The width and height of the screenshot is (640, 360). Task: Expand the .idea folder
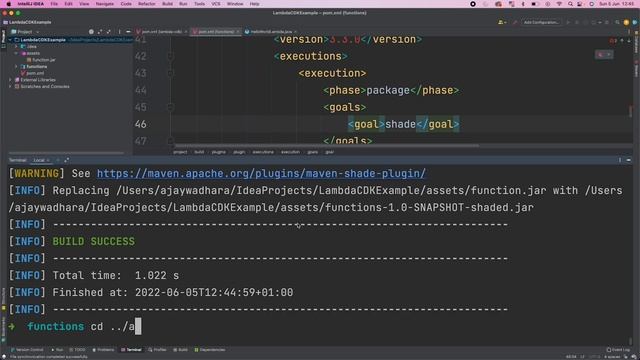[x=16, y=47]
